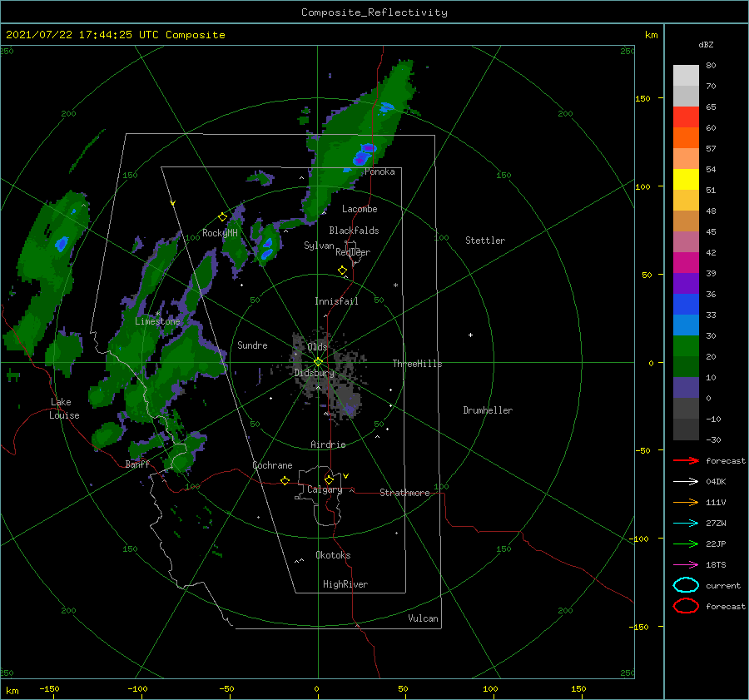Click the orange 111V arrow legend icon
The image size is (749, 700).
(686, 502)
